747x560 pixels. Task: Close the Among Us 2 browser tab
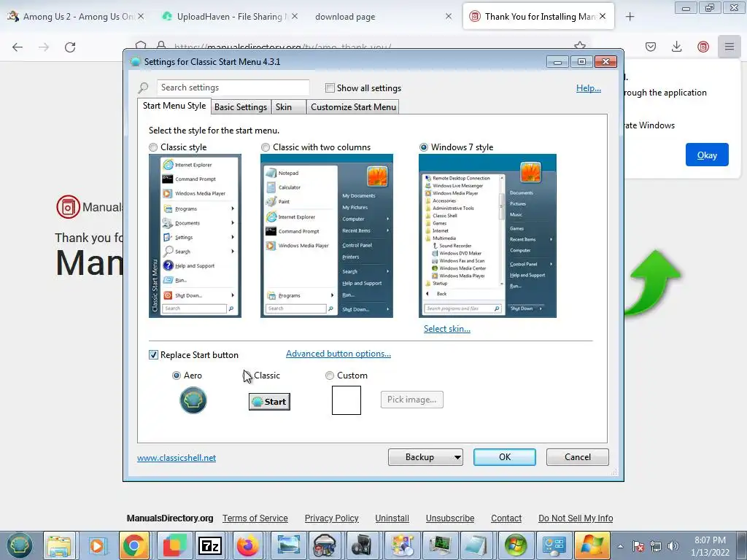[x=141, y=17]
